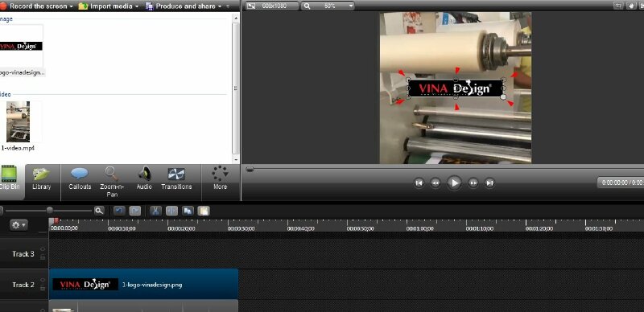The height and width of the screenshot is (312, 644).
Task: Expand the Import media dropdown arrow
Action: (x=136, y=6)
